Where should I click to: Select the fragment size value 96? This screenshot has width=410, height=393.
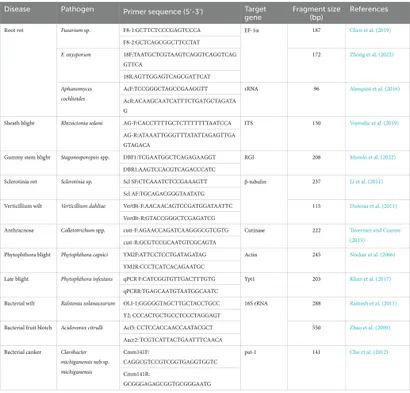316,89
